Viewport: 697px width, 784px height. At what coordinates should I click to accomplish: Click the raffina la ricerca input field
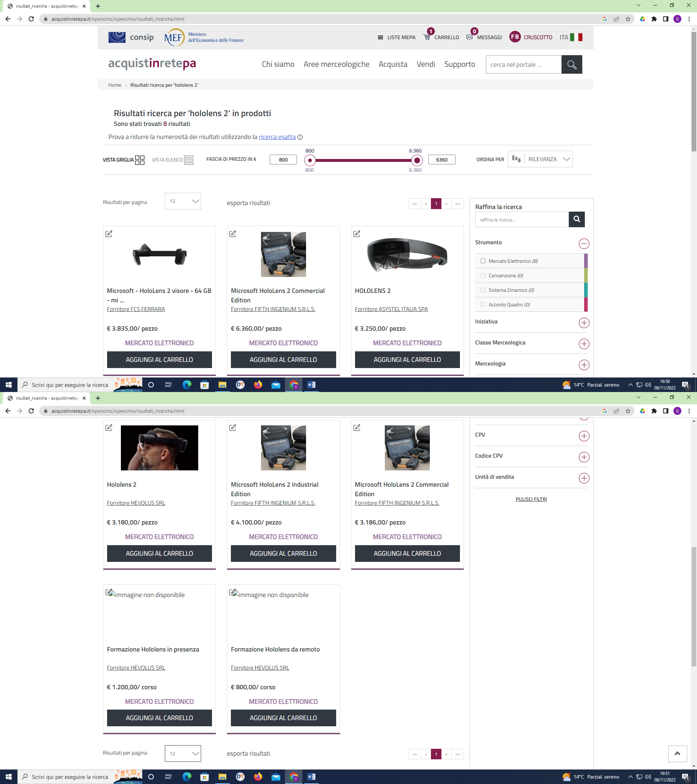(522, 219)
